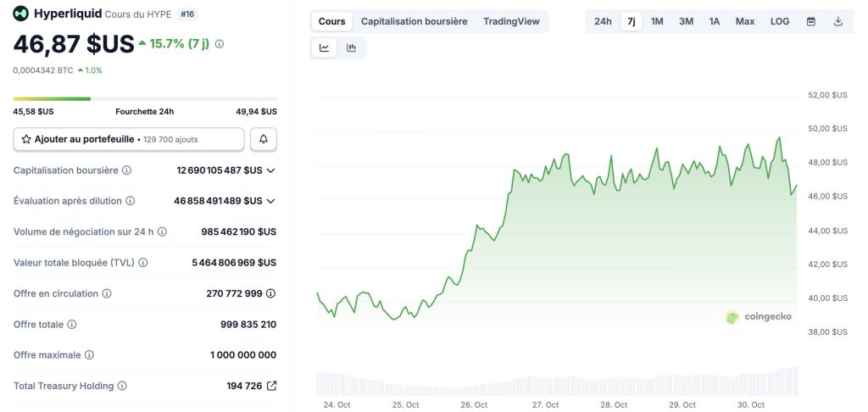The height and width of the screenshot is (412, 868).
Task: Click info icon next to Offre maximale
Action: 89,355
